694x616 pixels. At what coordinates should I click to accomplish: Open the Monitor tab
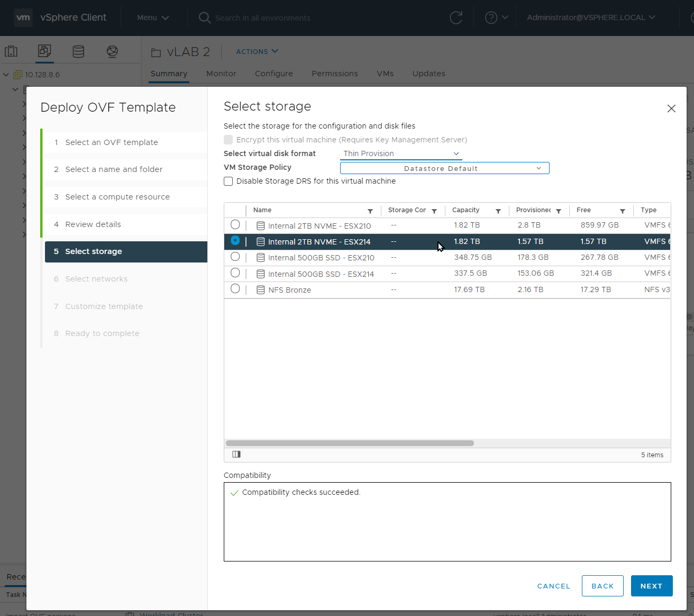click(221, 74)
